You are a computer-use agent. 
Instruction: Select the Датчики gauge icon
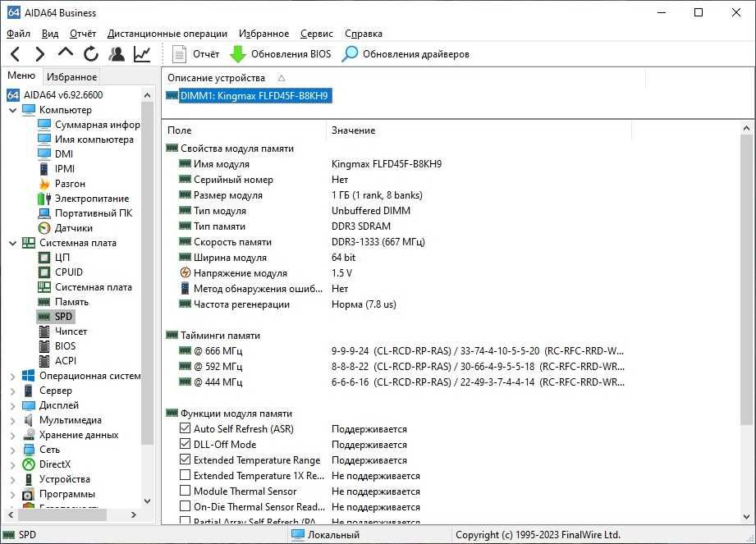44,228
